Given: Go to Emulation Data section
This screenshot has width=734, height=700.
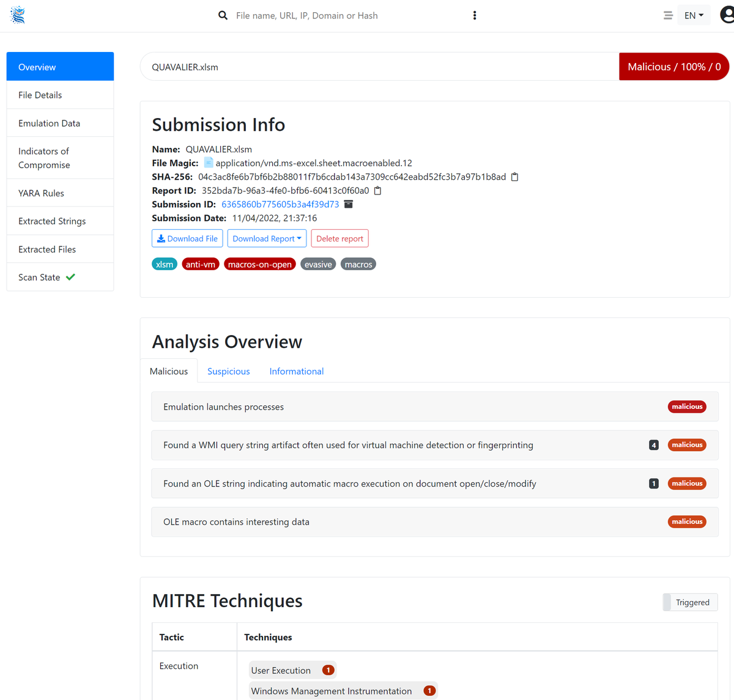Looking at the screenshot, I should point(60,123).
